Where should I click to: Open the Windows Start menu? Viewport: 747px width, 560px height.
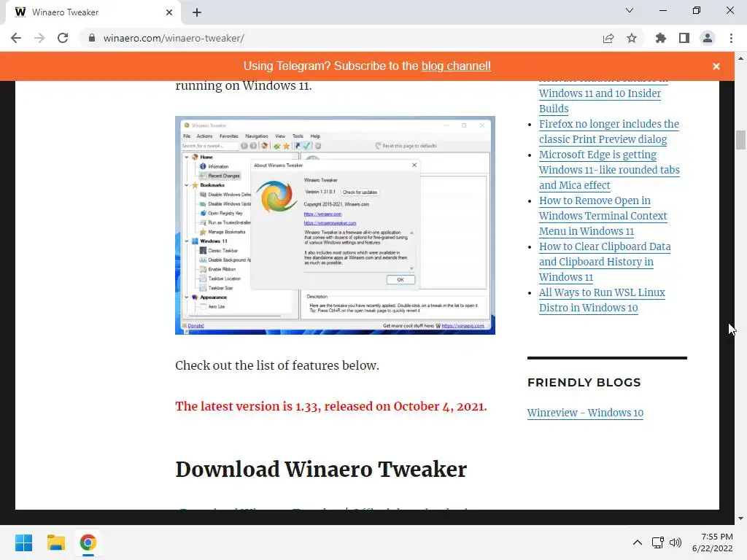pyautogui.click(x=23, y=542)
